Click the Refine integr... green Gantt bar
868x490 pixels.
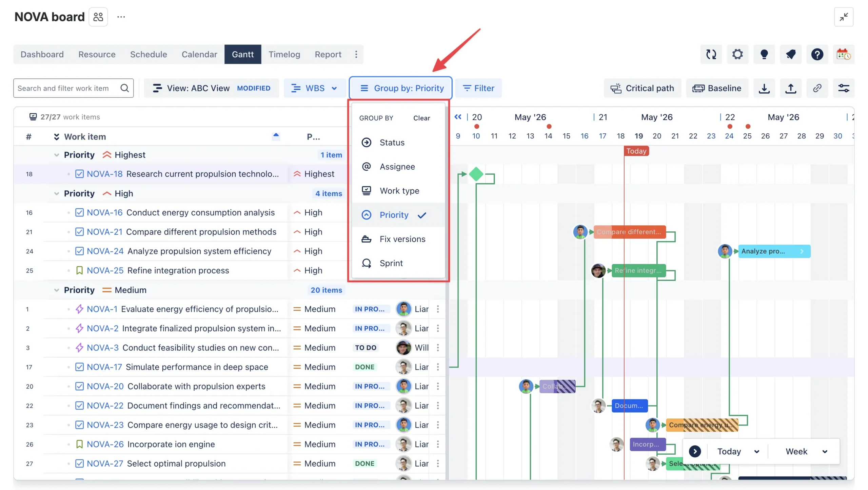point(638,270)
